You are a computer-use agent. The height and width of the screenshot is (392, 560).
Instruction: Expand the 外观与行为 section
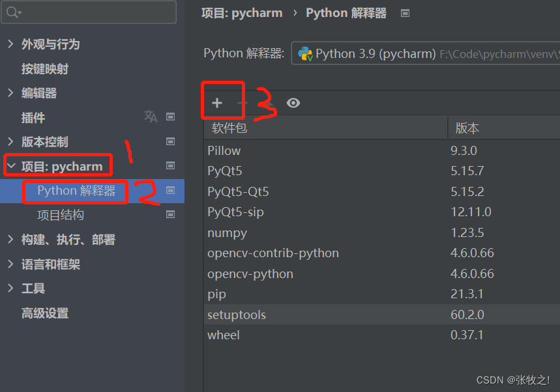(10, 44)
